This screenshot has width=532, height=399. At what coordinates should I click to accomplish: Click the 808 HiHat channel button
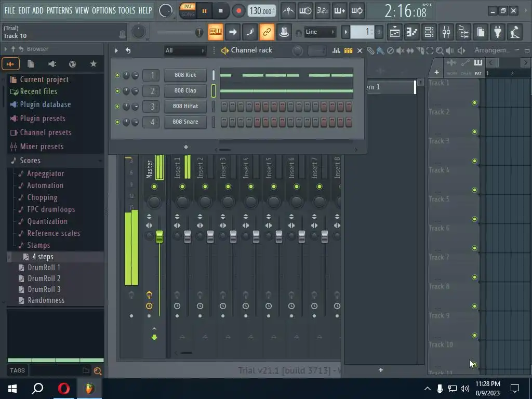pyautogui.click(x=185, y=106)
